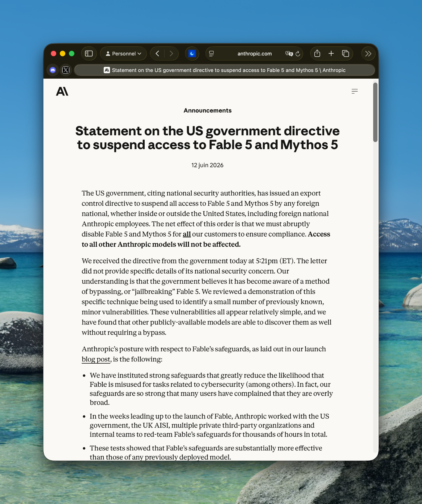Go back to the previous page
This screenshot has width=422, height=504.
pyautogui.click(x=157, y=54)
